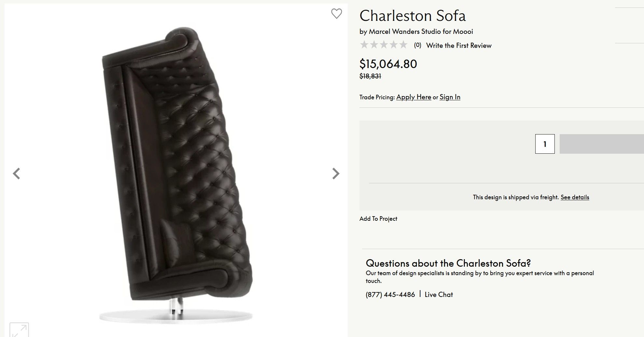Click Add To Project
Screen dimensions: 644x337
378,219
